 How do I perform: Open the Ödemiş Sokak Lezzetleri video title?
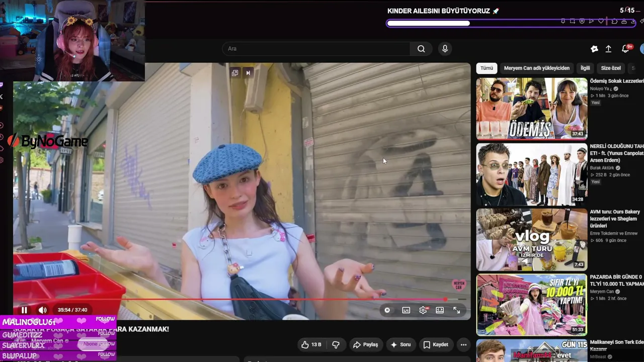coord(617,81)
